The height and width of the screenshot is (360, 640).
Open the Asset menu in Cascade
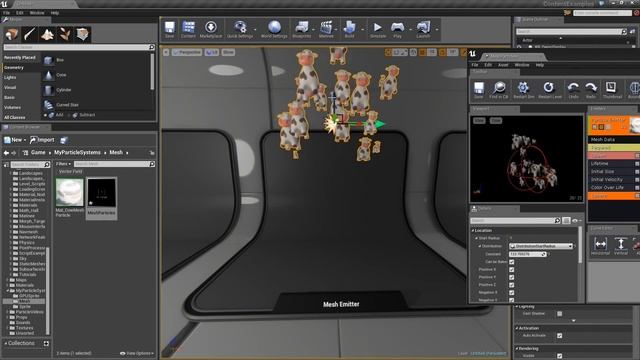[x=503, y=65]
